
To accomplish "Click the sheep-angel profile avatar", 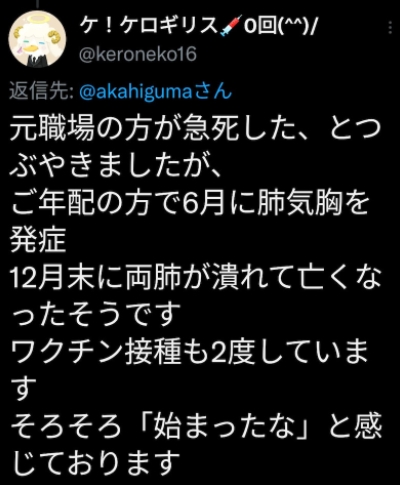I will (x=37, y=39).
